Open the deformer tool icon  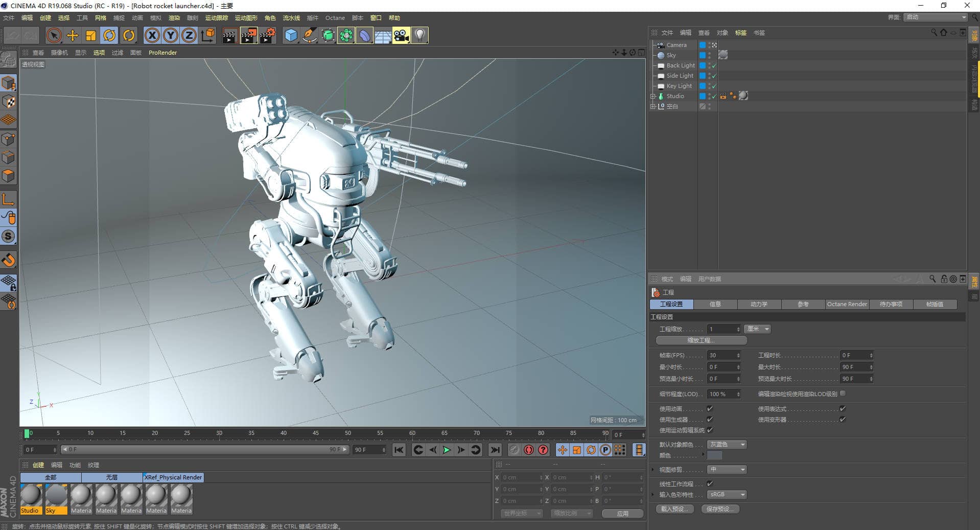tap(364, 35)
